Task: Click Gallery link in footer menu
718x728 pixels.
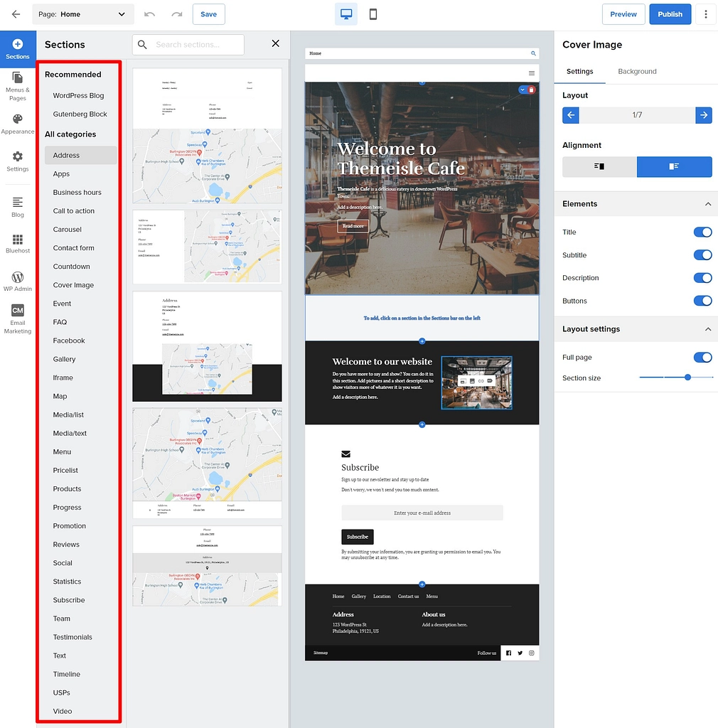Action: (x=359, y=596)
